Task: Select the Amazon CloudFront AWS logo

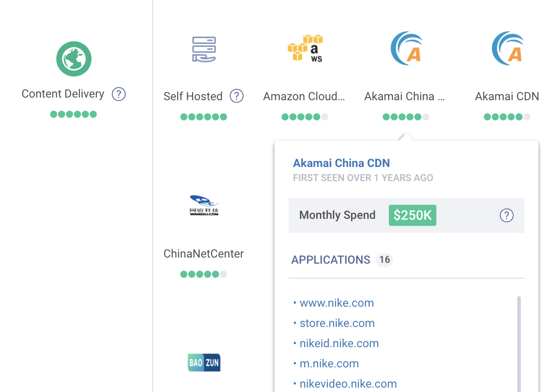Action: (x=305, y=48)
